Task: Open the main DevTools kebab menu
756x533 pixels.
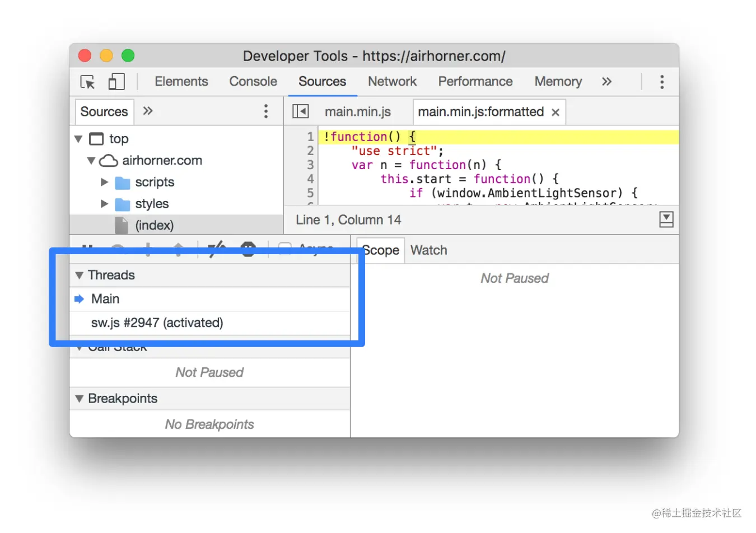Action: click(662, 82)
